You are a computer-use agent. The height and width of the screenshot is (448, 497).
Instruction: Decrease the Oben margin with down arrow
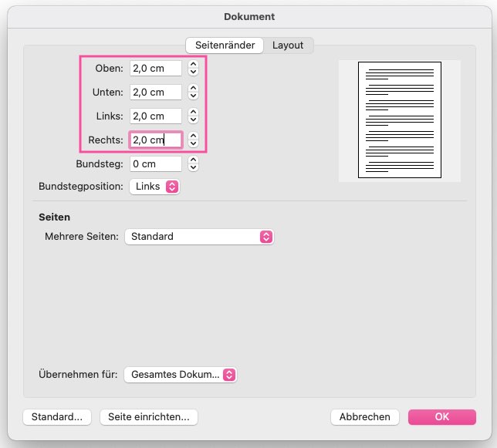pos(193,72)
